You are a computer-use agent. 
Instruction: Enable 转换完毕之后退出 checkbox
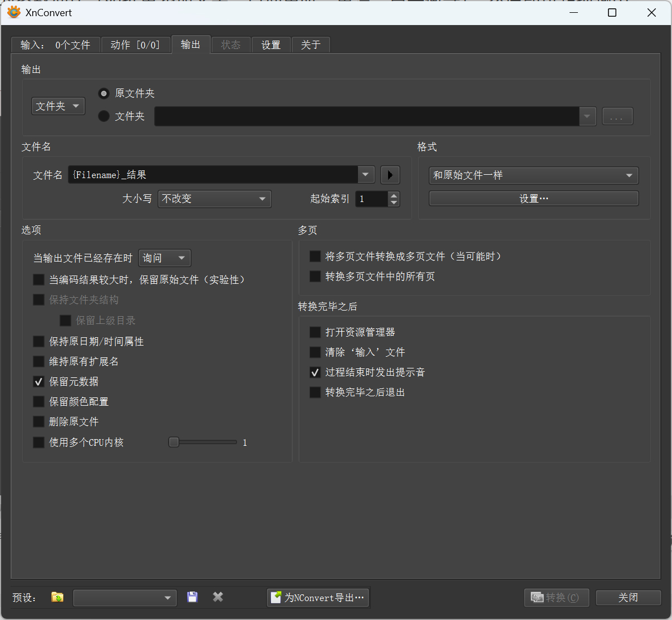click(315, 392)
